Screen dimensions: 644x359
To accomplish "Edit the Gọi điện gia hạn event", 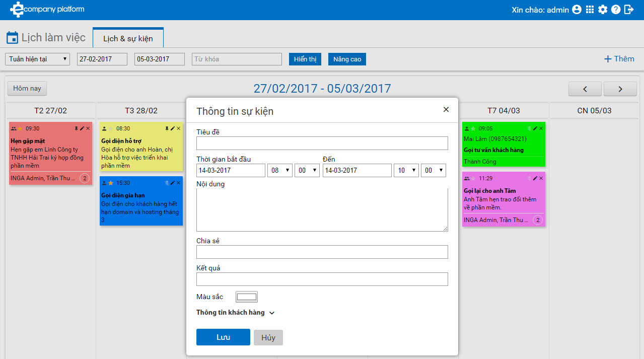I will pos(173,183).
